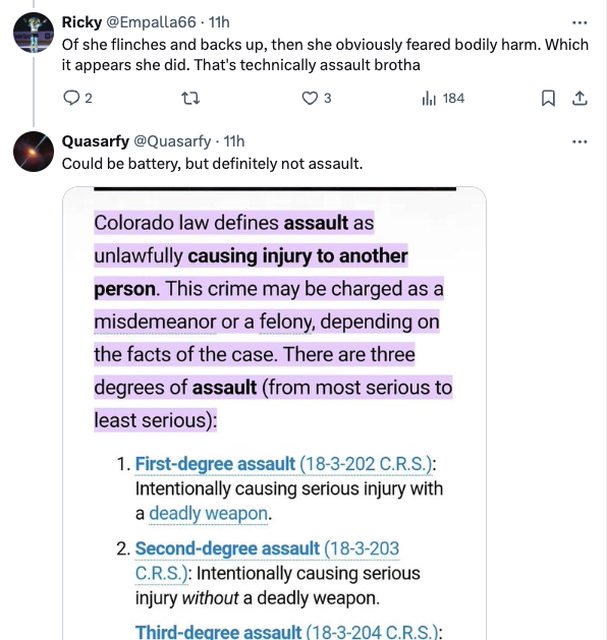Open Quasarfy's display name profile
This screenshot has width=607, height=640.
pyautogui.click(x=95, y=141)
